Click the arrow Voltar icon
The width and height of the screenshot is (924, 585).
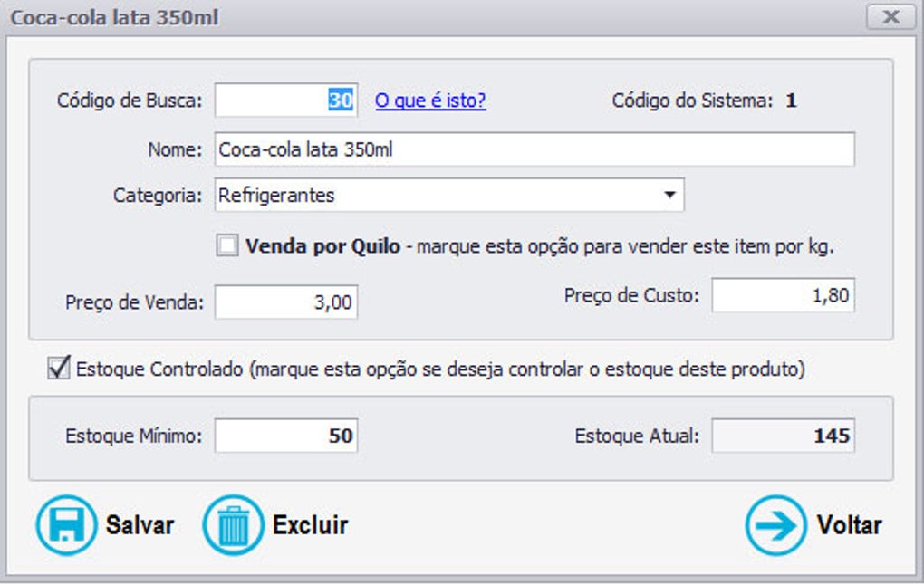(x=775, y=525)
